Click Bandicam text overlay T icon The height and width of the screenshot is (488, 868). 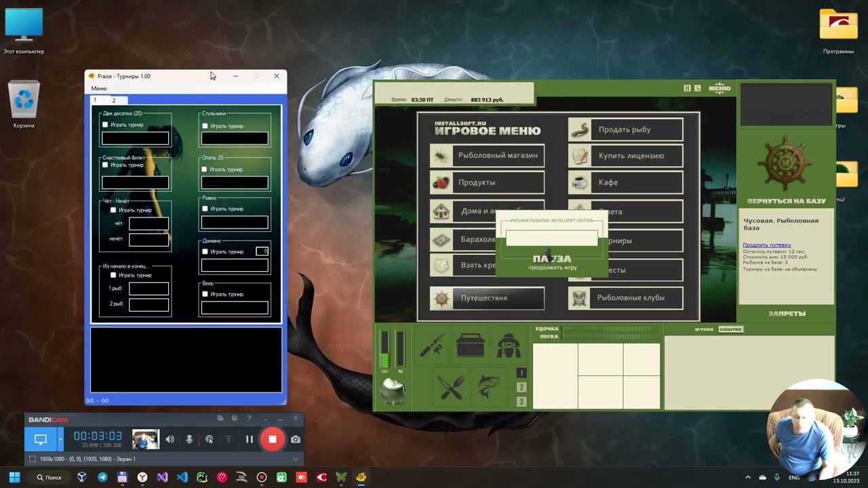point(229,439)
